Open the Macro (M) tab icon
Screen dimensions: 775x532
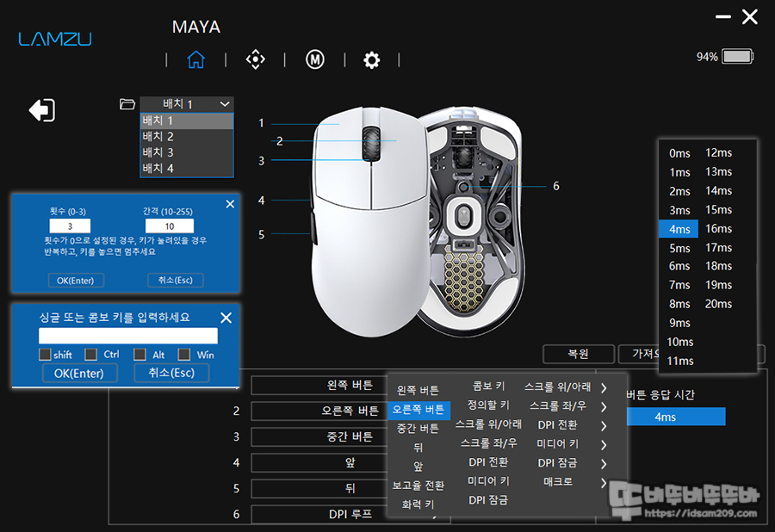[x=315, y=59]
